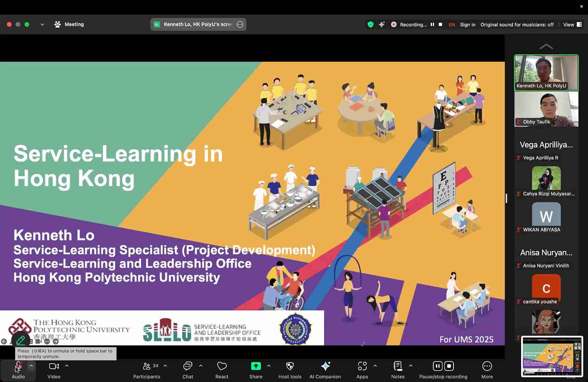
Task: Expand the Audio options arrow
Action: (31, 366)
